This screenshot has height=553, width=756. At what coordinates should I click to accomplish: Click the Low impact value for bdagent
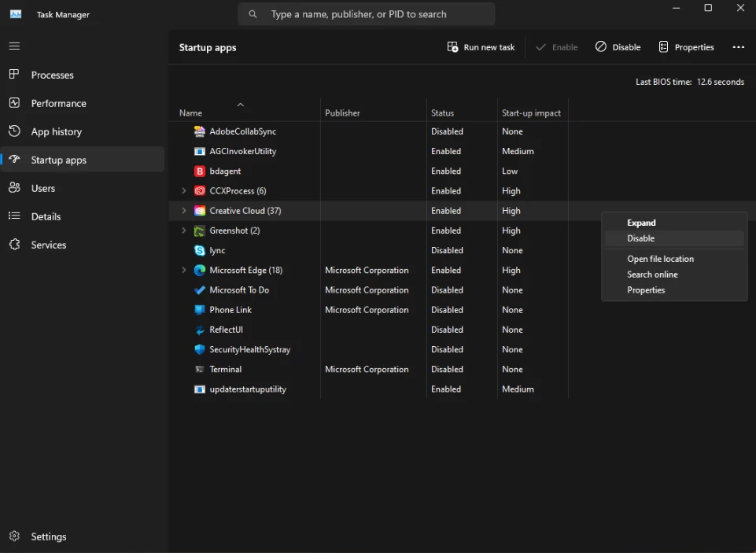pos(510,171)
